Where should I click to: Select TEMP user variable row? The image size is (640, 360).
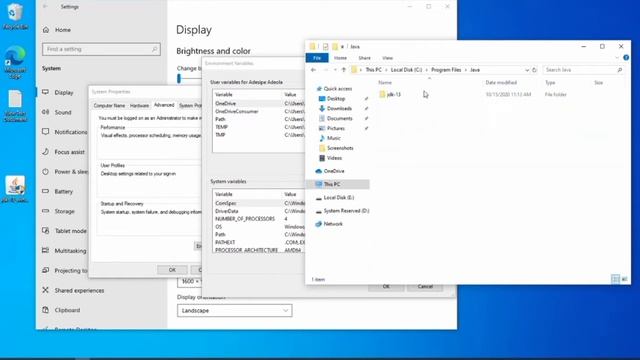click(x=259, y=127)
